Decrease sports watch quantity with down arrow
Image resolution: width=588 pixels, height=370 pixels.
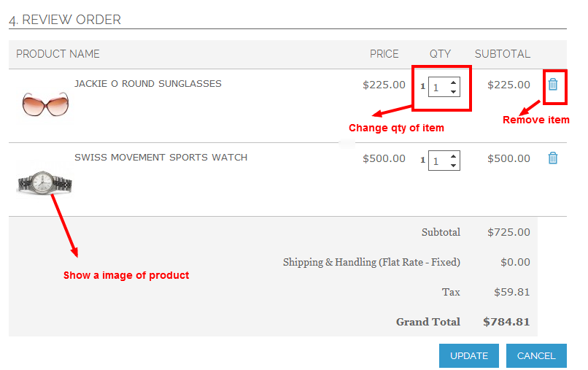pos(454,166)
